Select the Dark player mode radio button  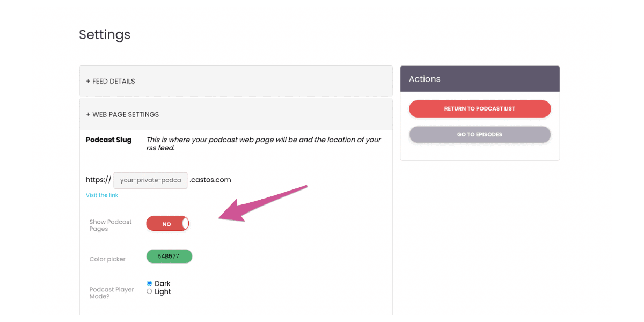[x=149, y=283]
